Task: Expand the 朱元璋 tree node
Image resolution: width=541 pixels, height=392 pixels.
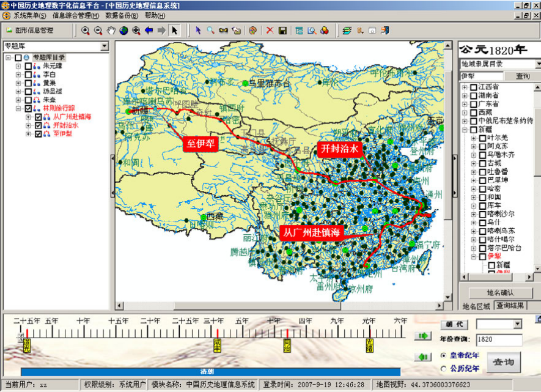Action: tap(19, 66)
